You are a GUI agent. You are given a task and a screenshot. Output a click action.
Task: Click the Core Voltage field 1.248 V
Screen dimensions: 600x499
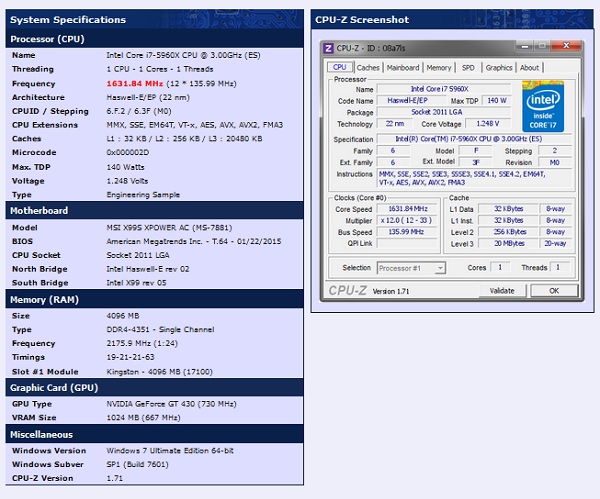tap(488, 124)
